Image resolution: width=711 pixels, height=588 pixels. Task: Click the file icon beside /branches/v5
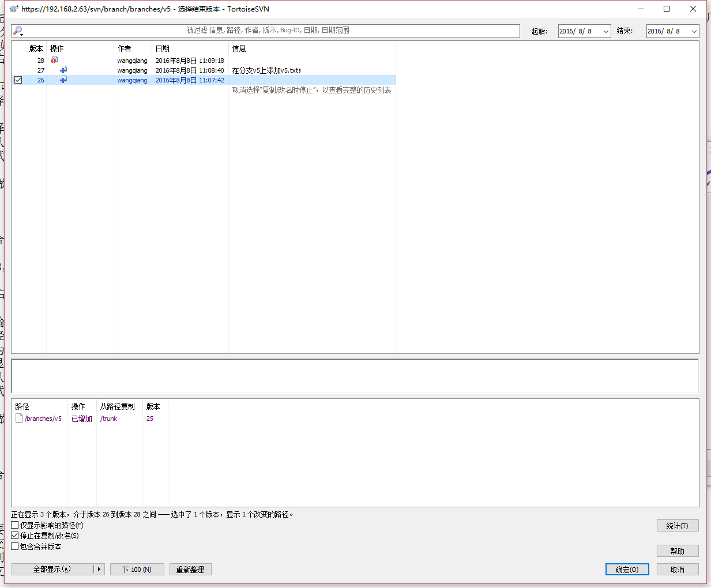[x=19, y=419]
